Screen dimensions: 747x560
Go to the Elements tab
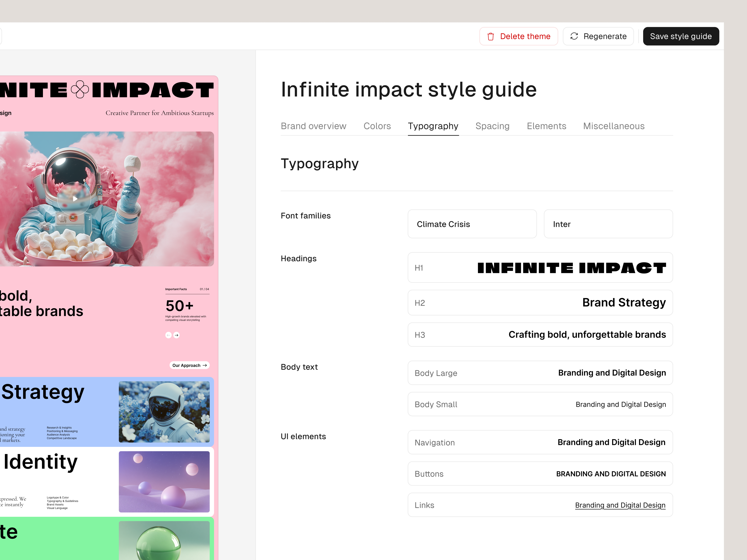click(x=546, y=126)
